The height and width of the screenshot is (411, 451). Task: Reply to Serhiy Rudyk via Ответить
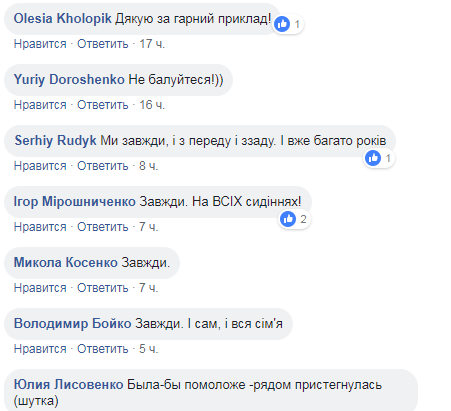[103, 166]
